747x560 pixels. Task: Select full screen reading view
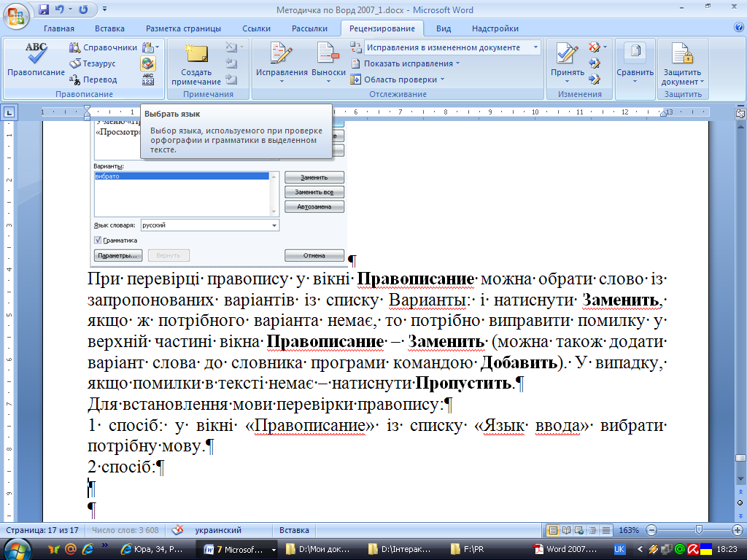pos(566,530)
